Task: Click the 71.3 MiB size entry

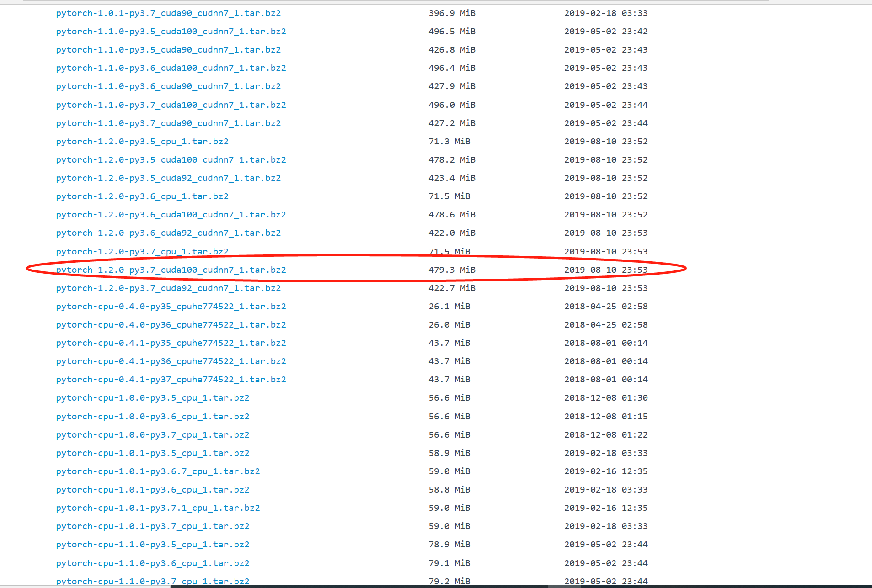Action: pyautogui.click(x=449, y=142)
